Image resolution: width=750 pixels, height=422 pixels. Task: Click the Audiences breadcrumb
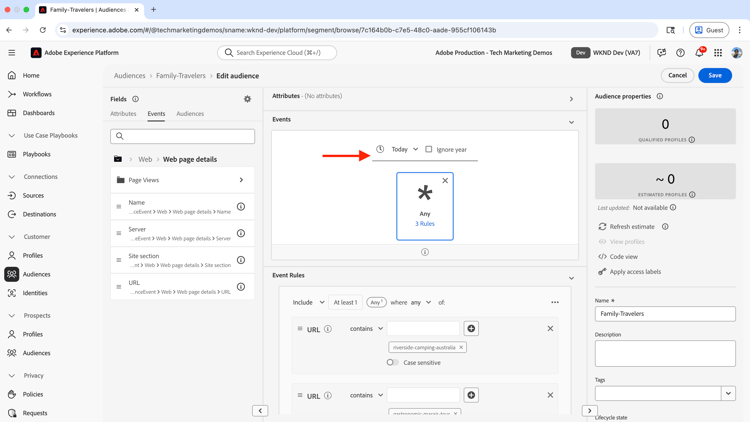(129, 76)
